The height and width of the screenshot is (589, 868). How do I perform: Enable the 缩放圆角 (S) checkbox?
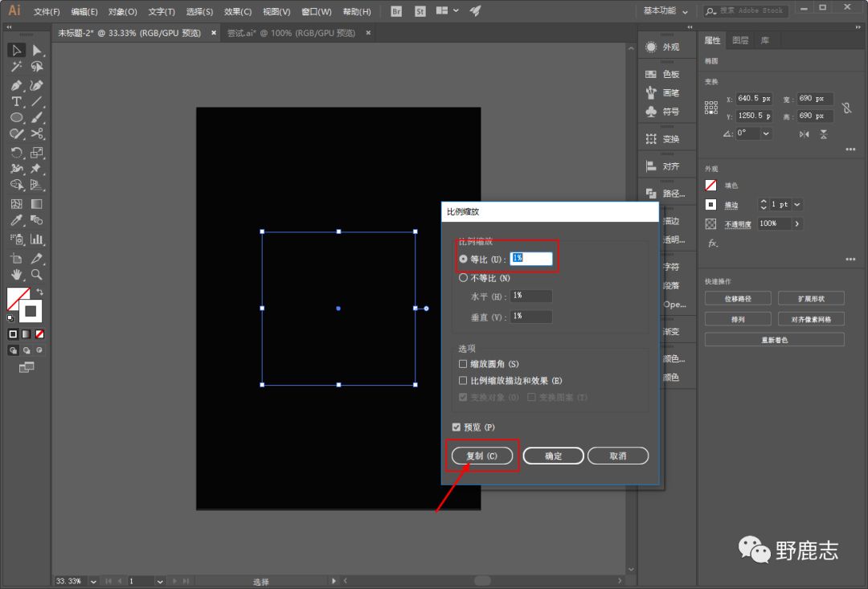(463, 364)
